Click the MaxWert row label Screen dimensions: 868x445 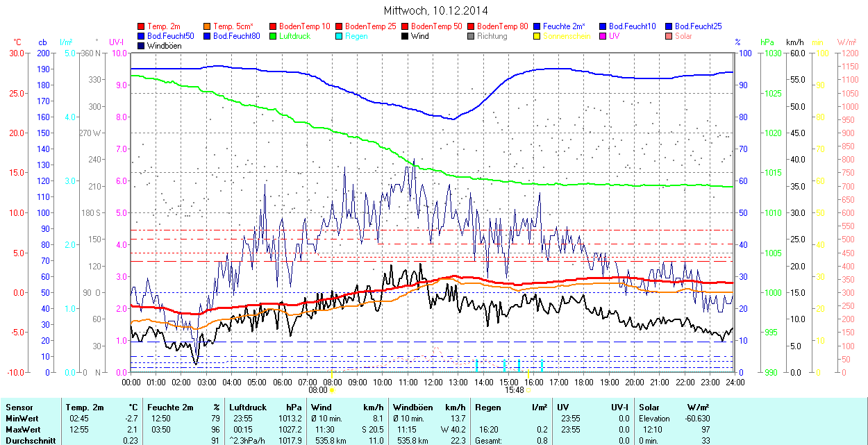(x=23, y=430)
